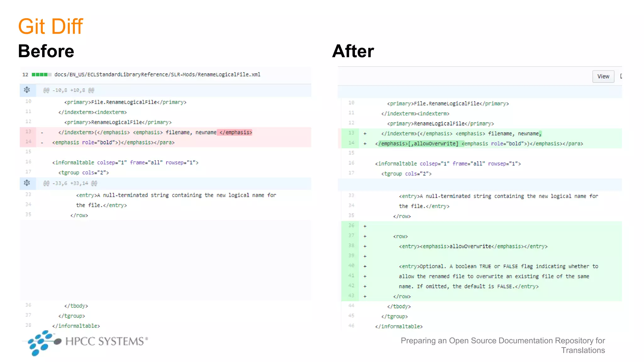Click </tgroup> on line 37 in Before pane
This screenshot has height=362, width=644.
click(x=71, y=316)
